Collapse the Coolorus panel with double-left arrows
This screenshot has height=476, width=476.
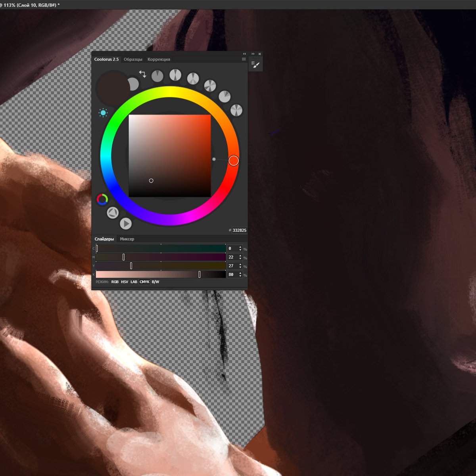(244, 54)
